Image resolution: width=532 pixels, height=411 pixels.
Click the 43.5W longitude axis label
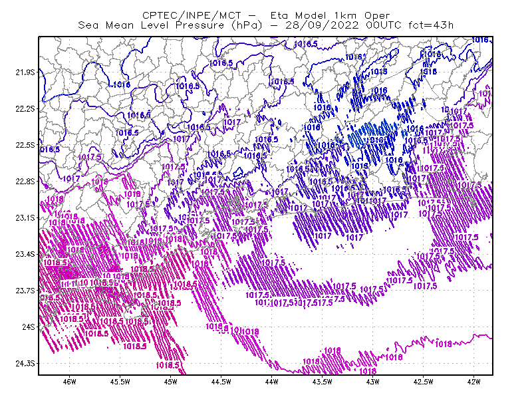click(x=323, y=382)
